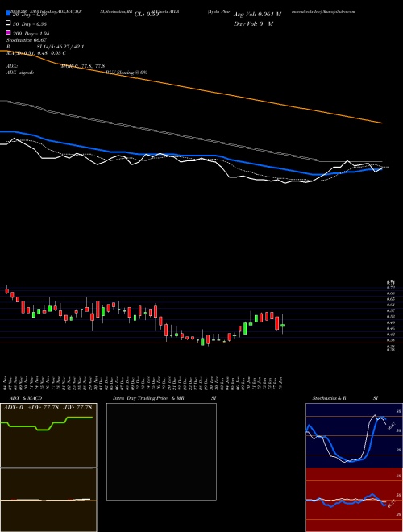Screen dimensions: 403x532
Task: Click the ADX signal label
Action: coord(19,73)
